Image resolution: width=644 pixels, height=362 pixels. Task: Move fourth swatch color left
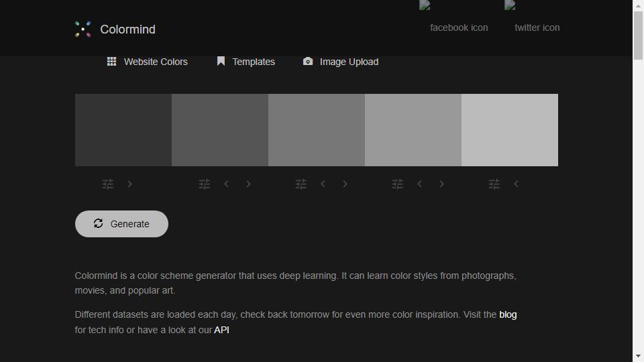[419, 184]
